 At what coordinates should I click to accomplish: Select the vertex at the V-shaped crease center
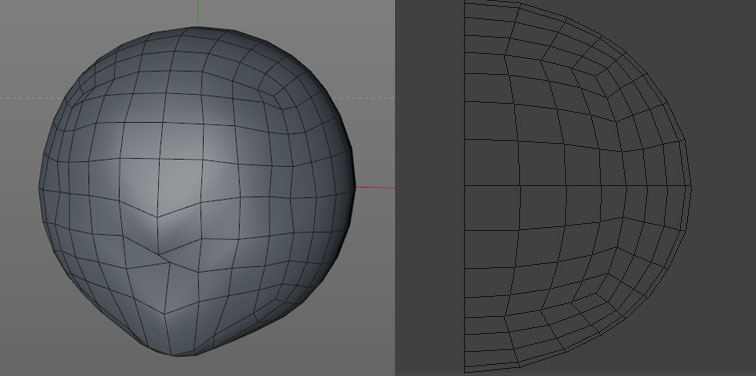tap(157, 217)
